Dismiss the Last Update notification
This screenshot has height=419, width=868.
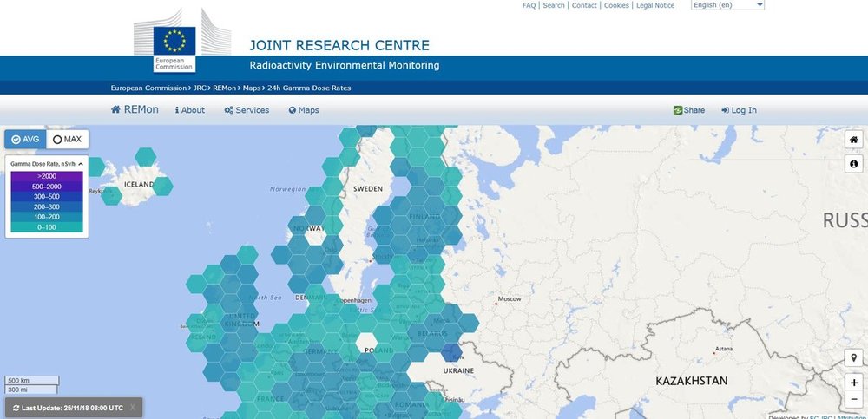pos(133,408)
